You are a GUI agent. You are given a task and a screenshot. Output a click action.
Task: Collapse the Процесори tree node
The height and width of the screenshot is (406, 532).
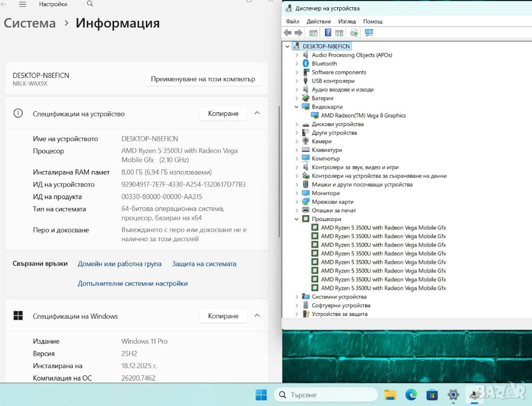click(x=297, y=219)
